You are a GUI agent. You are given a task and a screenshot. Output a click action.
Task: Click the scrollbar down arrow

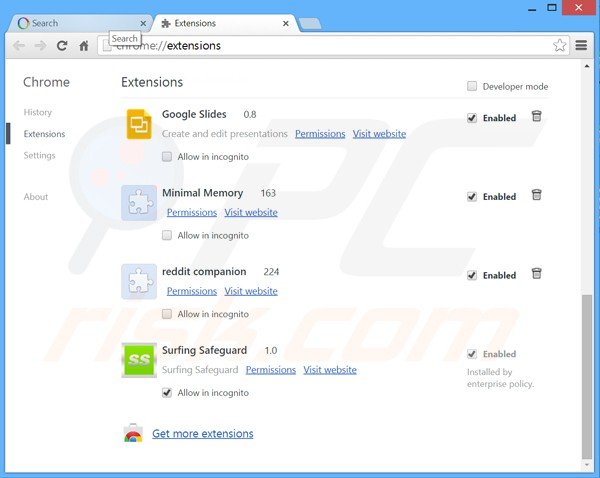point(587,465)
